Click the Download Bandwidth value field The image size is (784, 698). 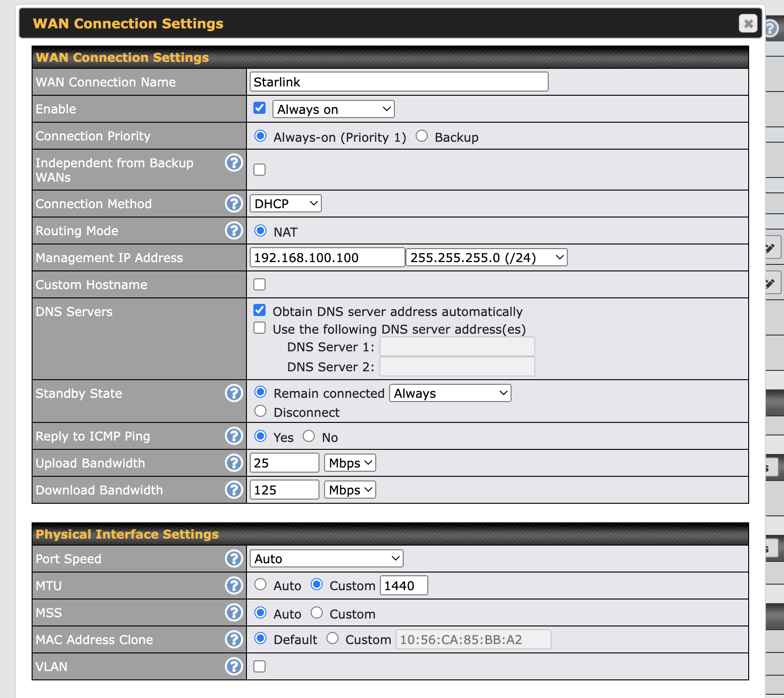point(284,490)
